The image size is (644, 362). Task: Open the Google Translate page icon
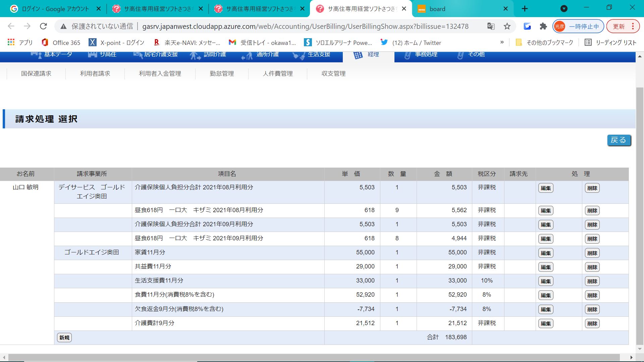[x=491, y=26]
